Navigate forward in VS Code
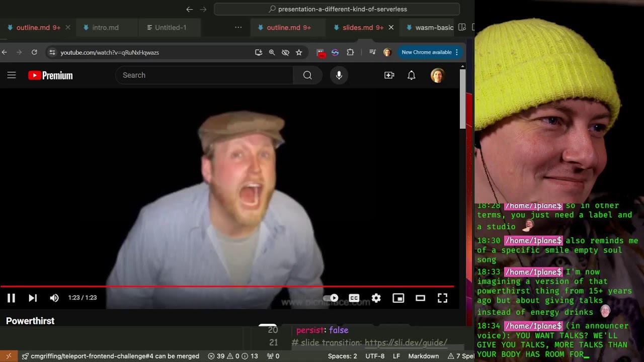This screenshot has width=644, height=362. pyautogui.click(x=203, y=9)
